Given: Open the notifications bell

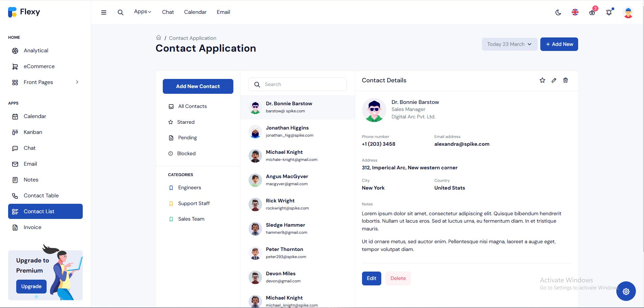Looking at the screenshot, I should [609, 12].
